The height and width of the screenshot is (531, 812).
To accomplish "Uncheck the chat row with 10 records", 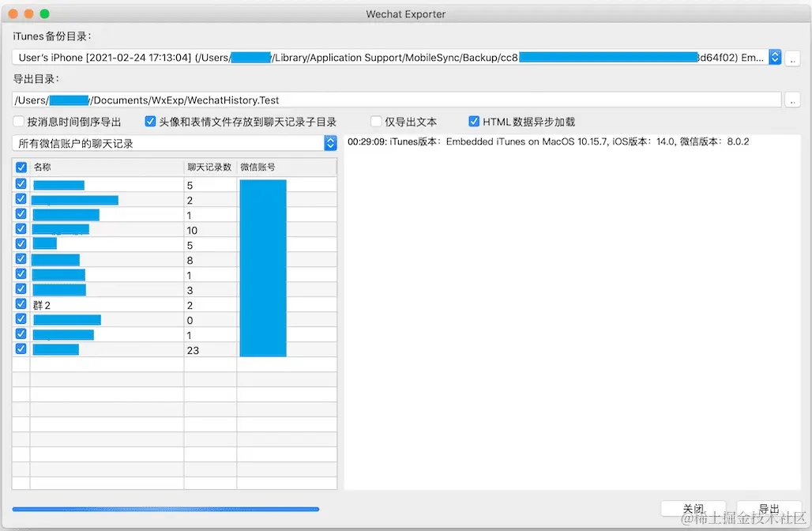I will coord(21,229).
